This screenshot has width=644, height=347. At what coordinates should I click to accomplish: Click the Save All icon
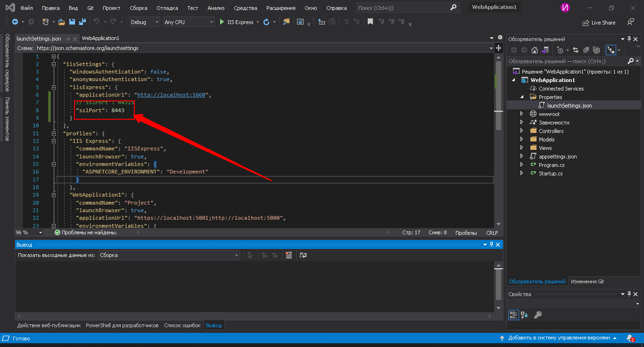pos(83,22)
